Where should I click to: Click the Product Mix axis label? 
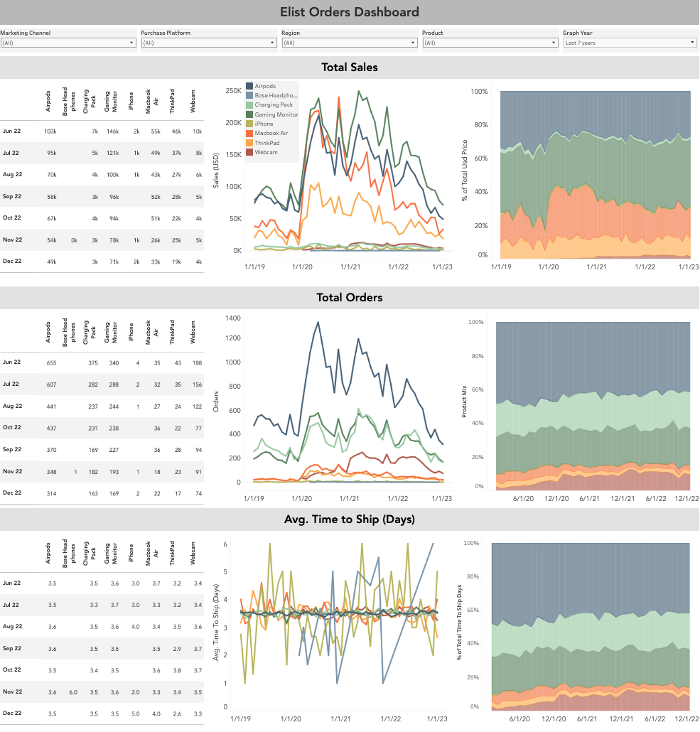click(464, 402)
